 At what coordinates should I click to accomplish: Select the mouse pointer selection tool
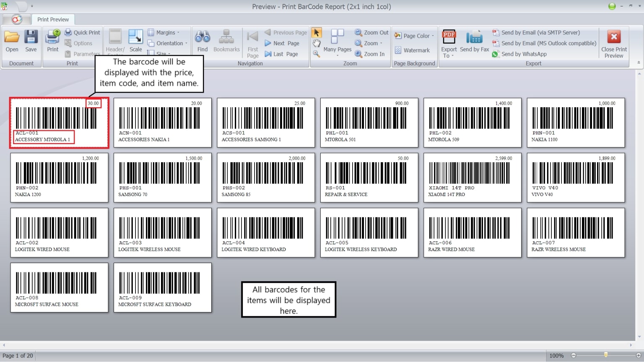(317, 32)
